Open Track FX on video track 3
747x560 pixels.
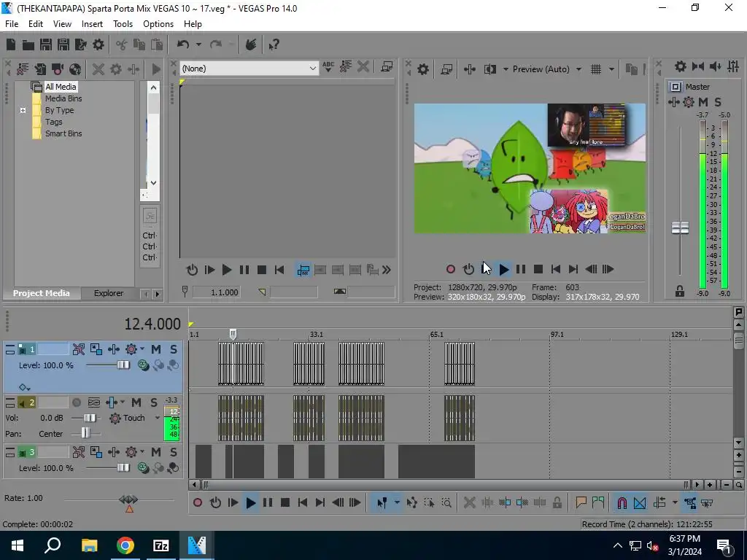click(131, 452)
